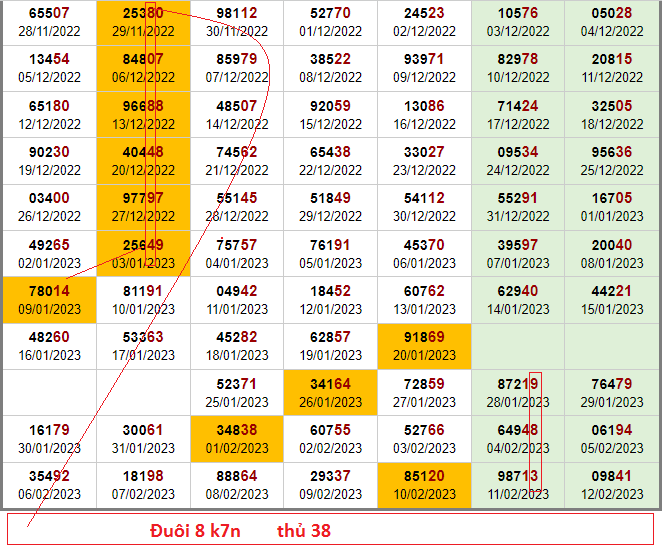Image resolution: width=662 pixels, height=554 pixels.
Task: Click the orange cell 25380 dated 29/11/2022
Action: [143, 23]
